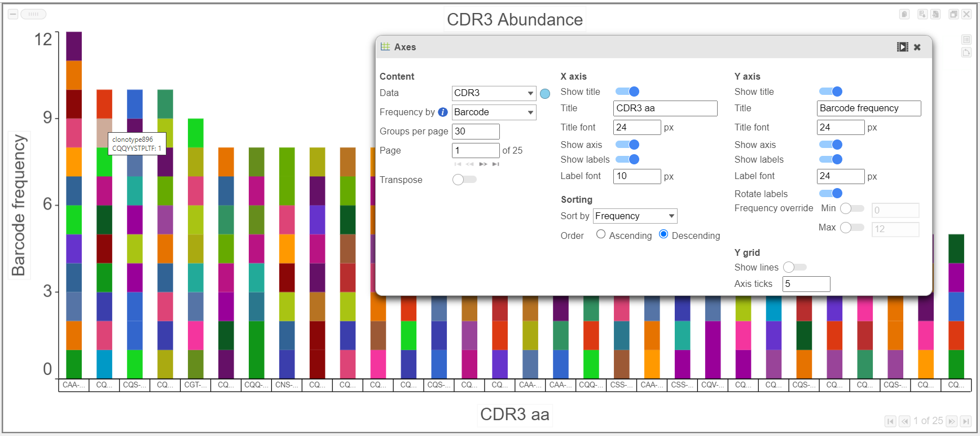Screen dimensions: 980x436
Task: Enable Y grid Show lines toggle
Action: tap(795, 267)
